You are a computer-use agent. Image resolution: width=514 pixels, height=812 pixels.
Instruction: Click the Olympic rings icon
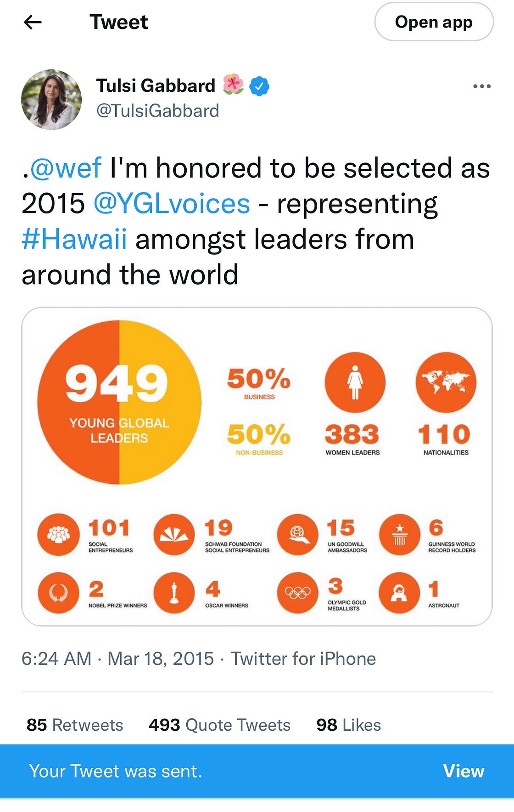297,593
